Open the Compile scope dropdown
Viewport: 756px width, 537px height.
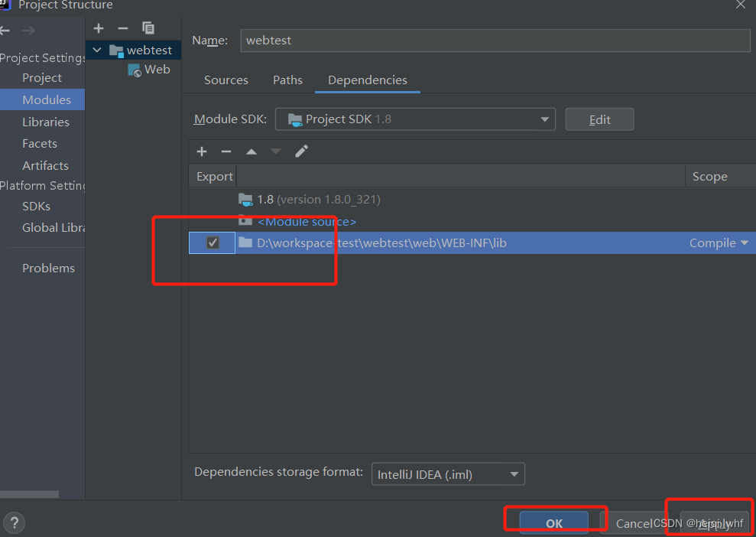click(x=719, y=243)
